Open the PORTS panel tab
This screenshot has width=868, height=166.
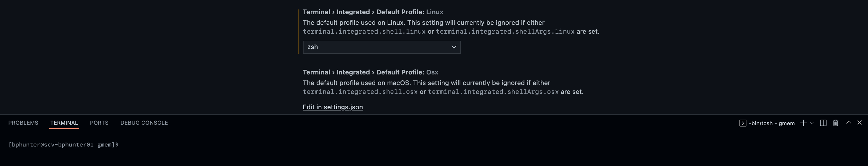(99, 123)
